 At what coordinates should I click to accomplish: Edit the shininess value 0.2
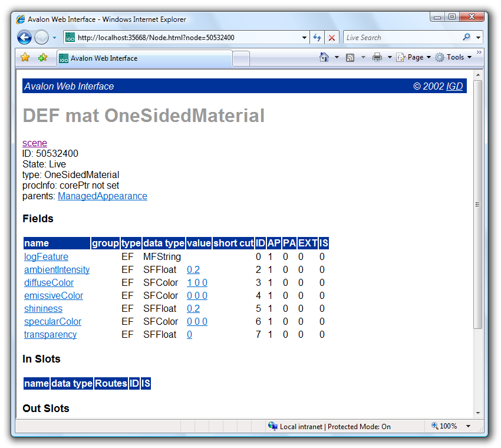tap(193, 308)
